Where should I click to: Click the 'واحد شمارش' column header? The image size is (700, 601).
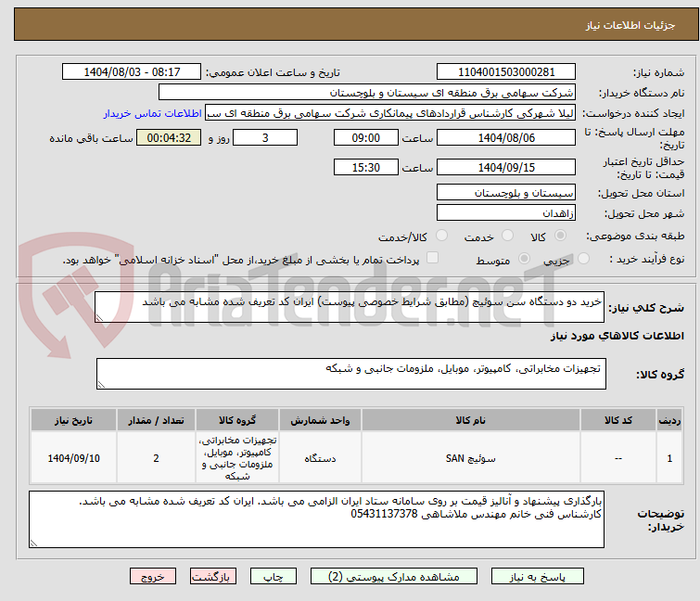coord(320,420)
